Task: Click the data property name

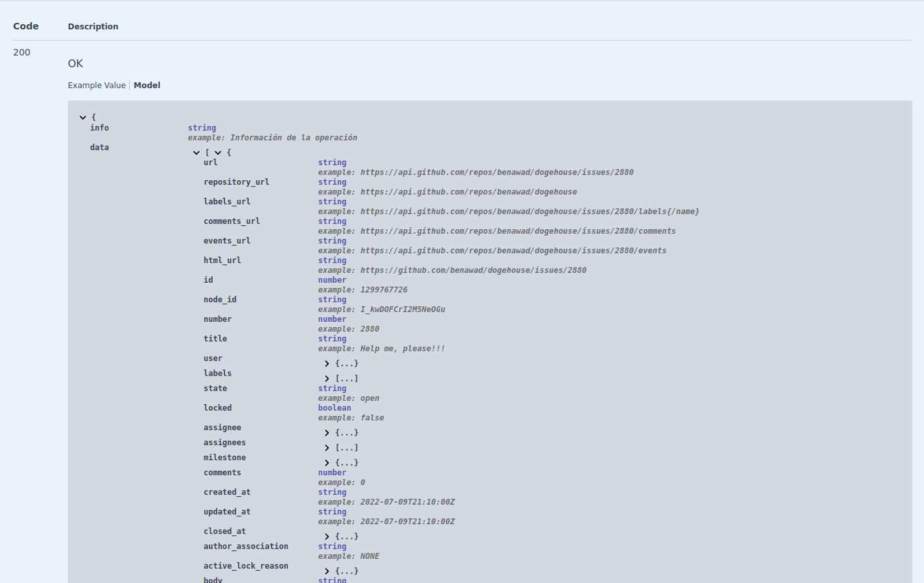Action: (99, 148)
